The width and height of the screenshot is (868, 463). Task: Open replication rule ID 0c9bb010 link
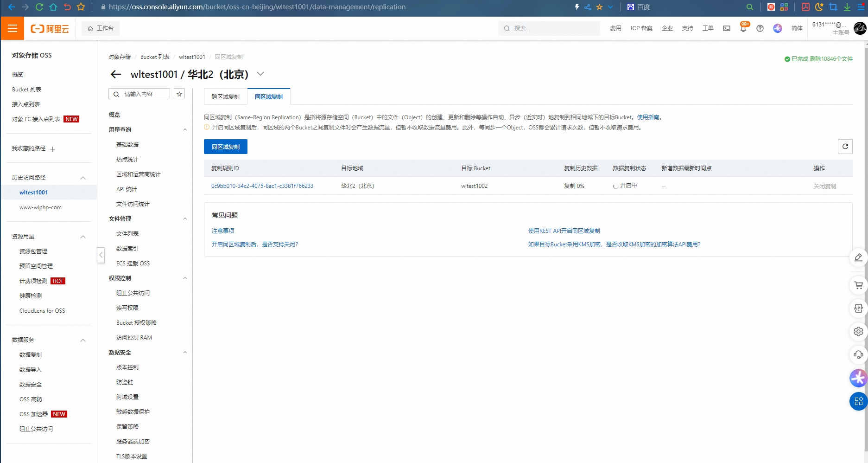[x=262, y=186]
